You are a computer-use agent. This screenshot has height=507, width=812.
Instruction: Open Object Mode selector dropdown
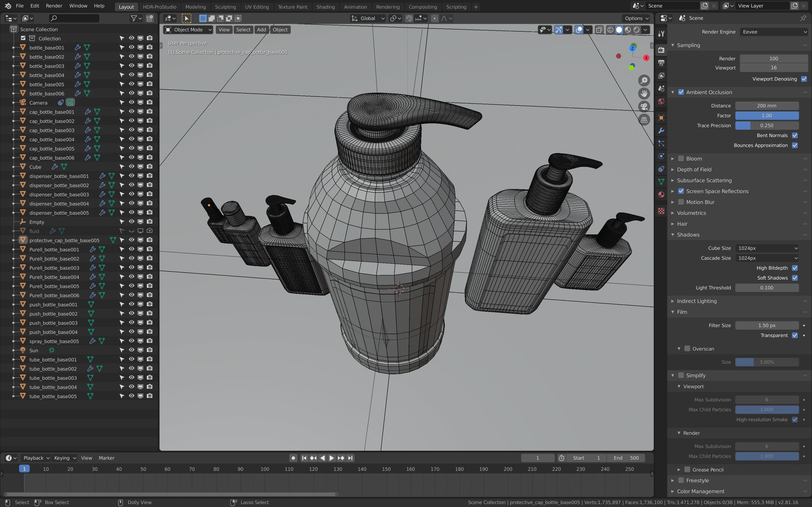pyautogui.click(x=188, y=29)
